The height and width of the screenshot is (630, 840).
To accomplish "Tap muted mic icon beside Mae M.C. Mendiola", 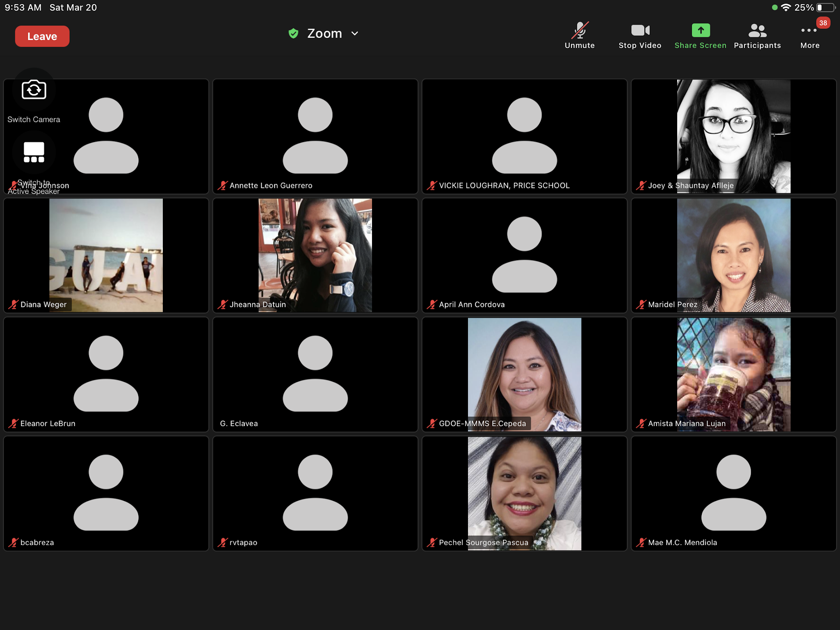I will tap(641, 542).
